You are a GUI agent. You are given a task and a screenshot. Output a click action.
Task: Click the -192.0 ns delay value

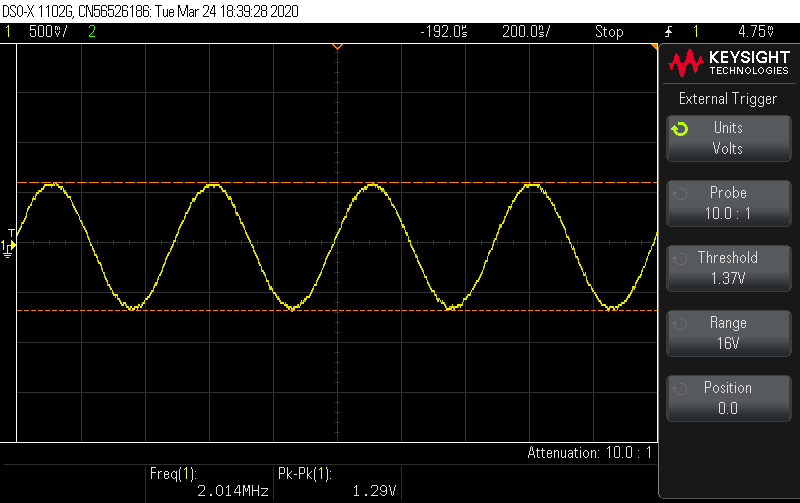click(443, 32)
